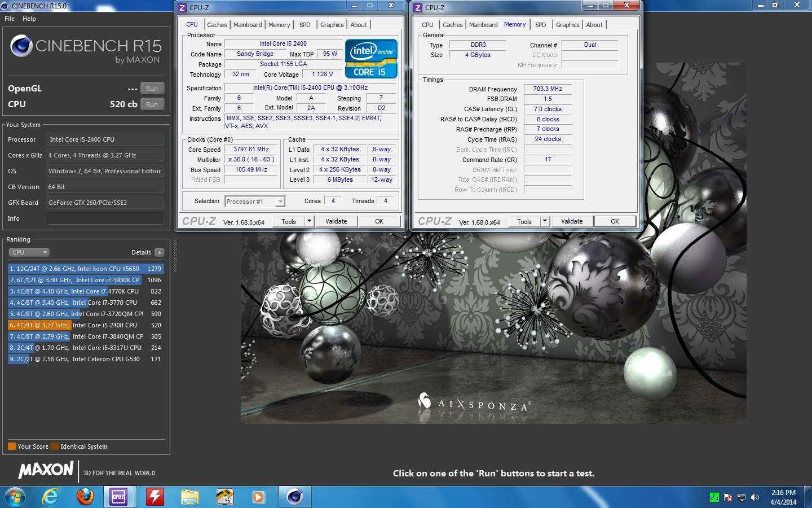Select ranking row Core i7-4770K
812x508 pixels.
click(86, 291)
